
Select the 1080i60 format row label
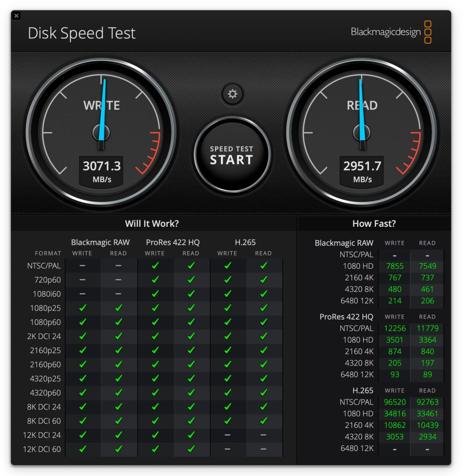(x=47, y=294)
